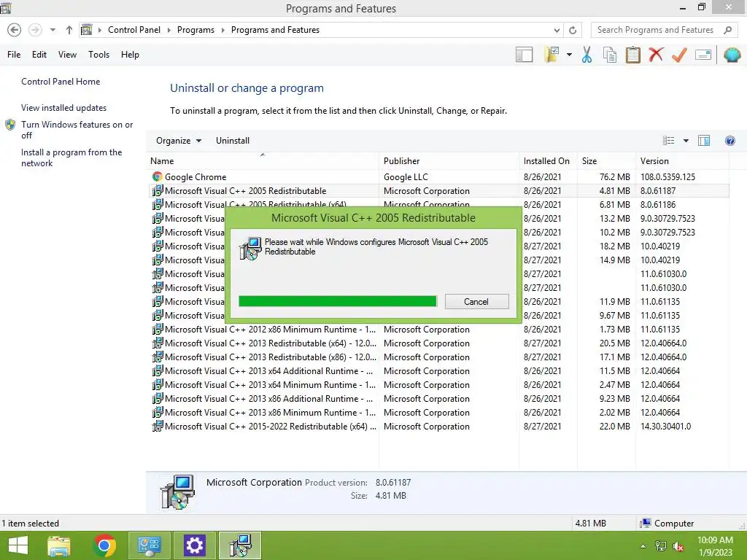
Task: Go up one level with the up arrow
Action: [x=69, y=30]
